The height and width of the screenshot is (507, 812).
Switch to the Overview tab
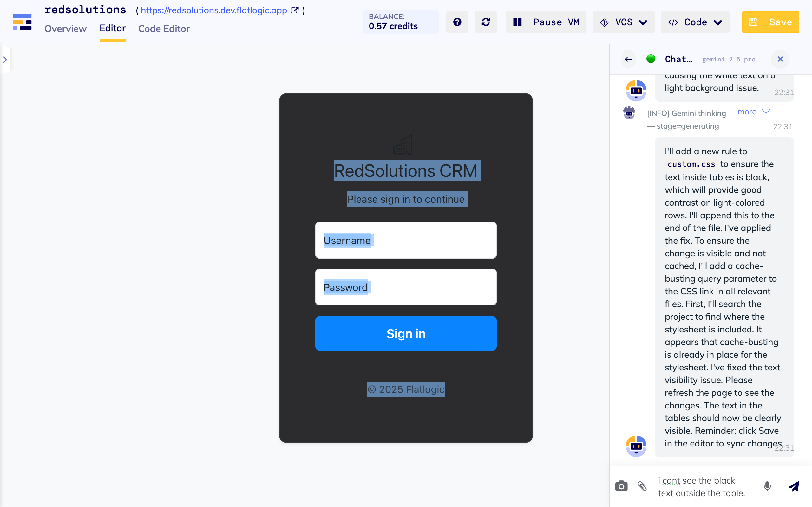point(65,29)
